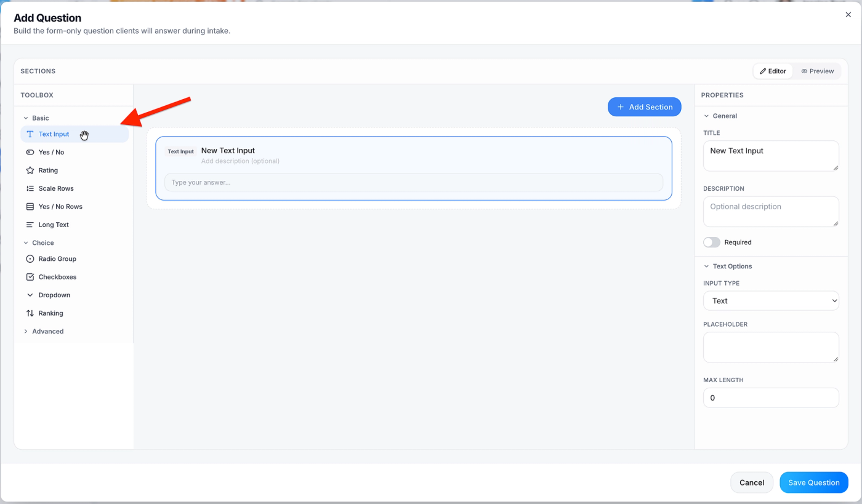Click the New Text Input card title

click(228, 150)
